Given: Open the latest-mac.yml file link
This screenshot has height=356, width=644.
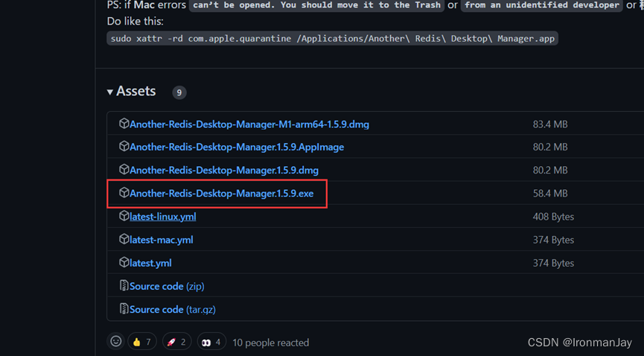Looking at the screenshot, I should click(x=161, y=240).
